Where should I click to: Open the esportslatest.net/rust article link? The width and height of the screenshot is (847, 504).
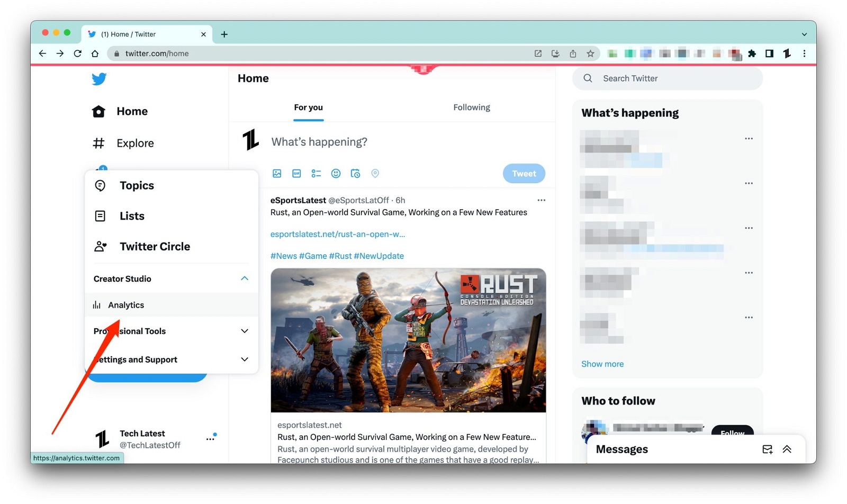338,234
